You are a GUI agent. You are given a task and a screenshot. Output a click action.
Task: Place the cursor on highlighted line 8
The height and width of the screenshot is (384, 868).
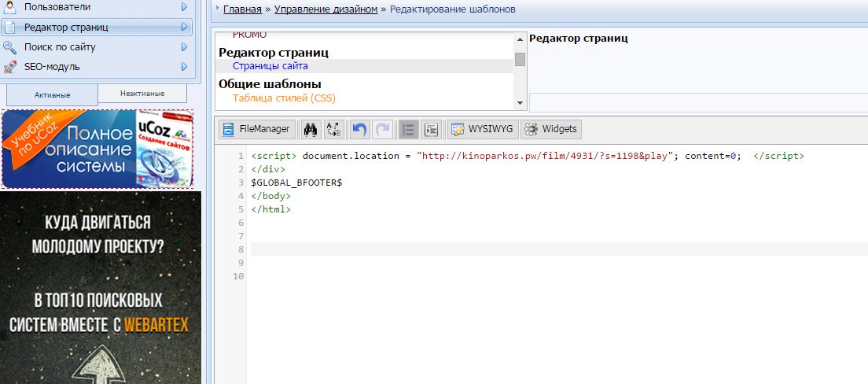coord(559,249)
